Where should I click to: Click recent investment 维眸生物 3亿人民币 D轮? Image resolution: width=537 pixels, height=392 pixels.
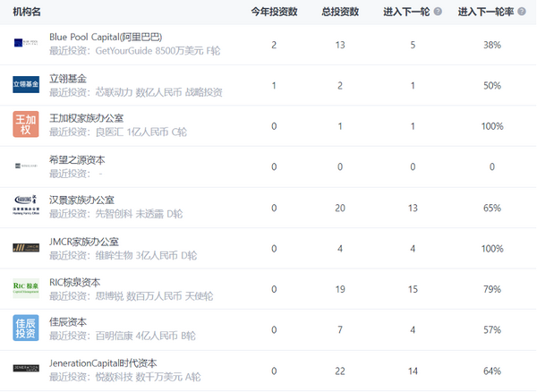tap(146, 256)
